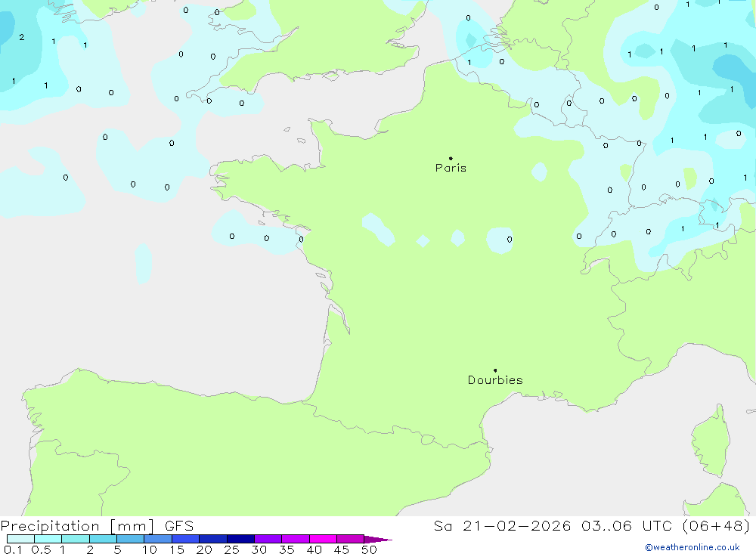Image resolution: width=756 pixels, height=554 pixels.
Task: Click the Paris city label
Action: click(451, 168)
